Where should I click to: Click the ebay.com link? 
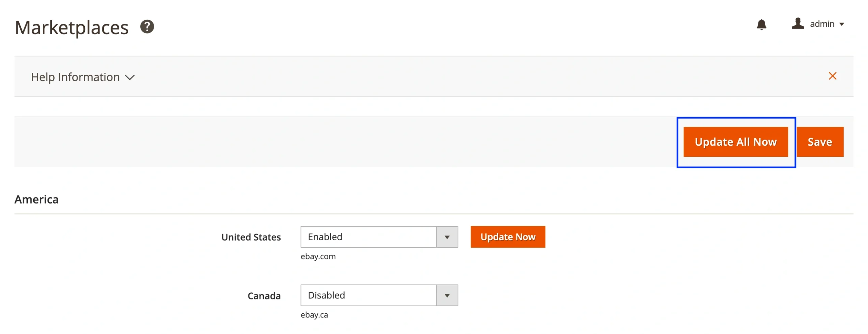tap(318, 256)
